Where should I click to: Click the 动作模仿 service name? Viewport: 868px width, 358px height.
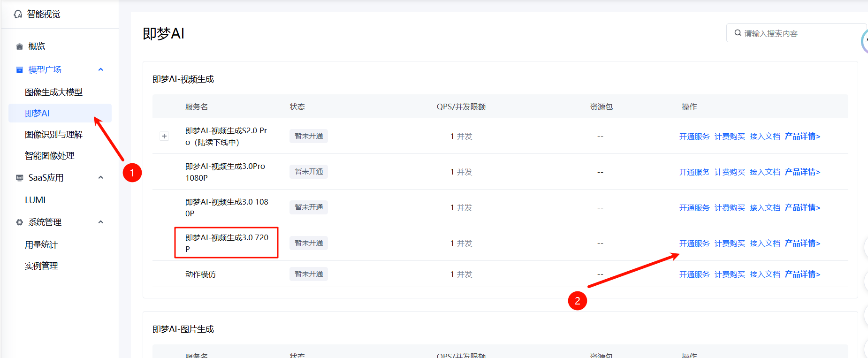pos(200,274)
